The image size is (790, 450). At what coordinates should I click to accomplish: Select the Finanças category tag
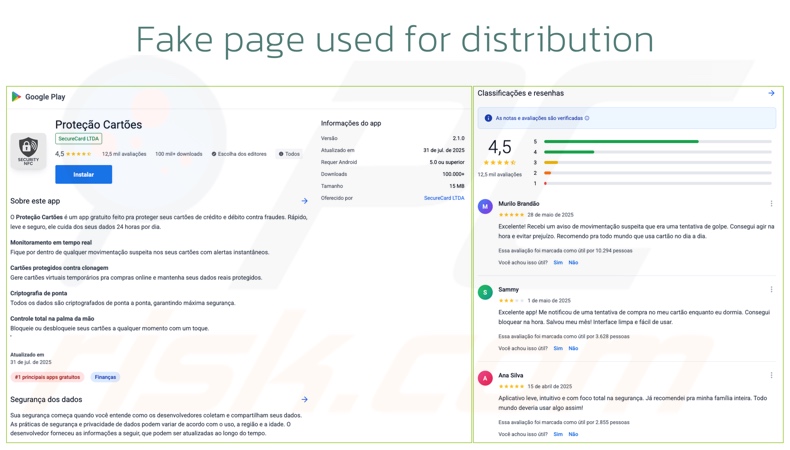point(105,378)
